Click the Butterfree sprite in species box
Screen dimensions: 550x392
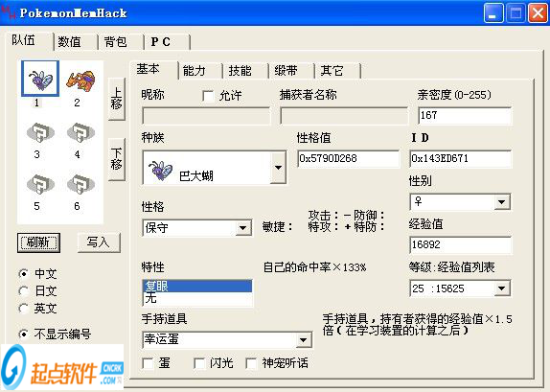(161, 170)
